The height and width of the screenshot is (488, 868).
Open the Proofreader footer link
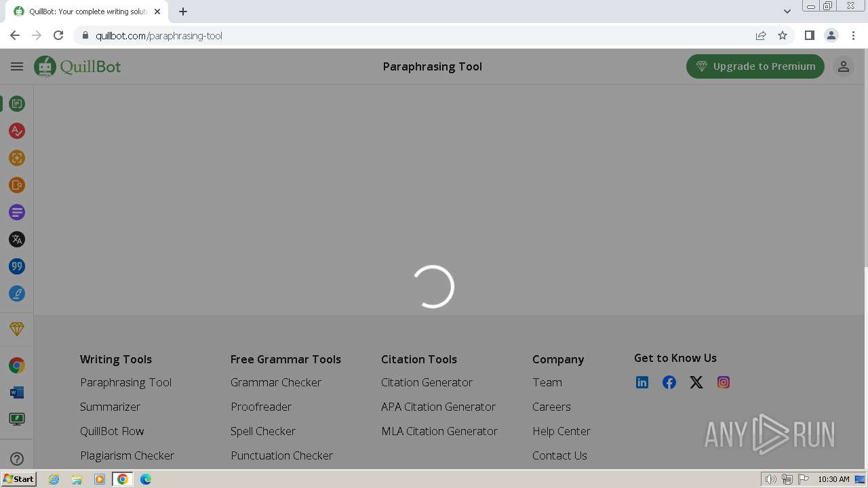pos(261,407)
